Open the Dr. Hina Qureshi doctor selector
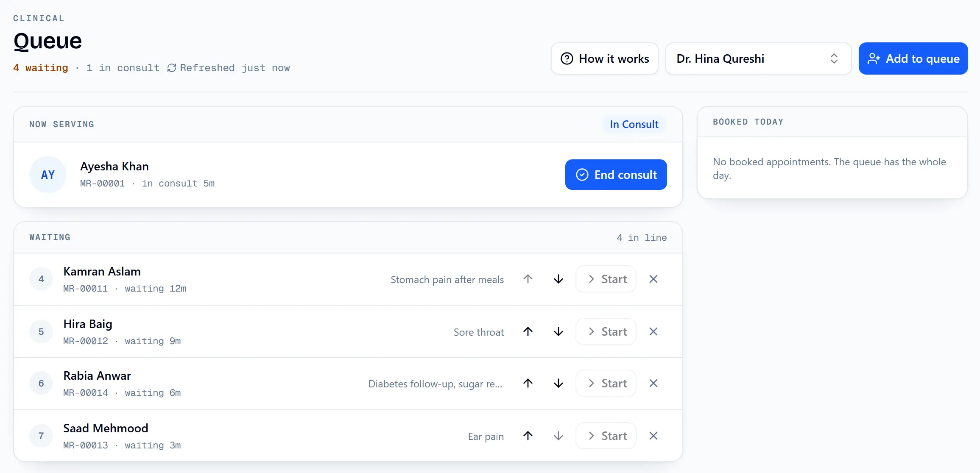Image resolution: width=980 pixels, height=473 pixels. (x=758, y=58)
